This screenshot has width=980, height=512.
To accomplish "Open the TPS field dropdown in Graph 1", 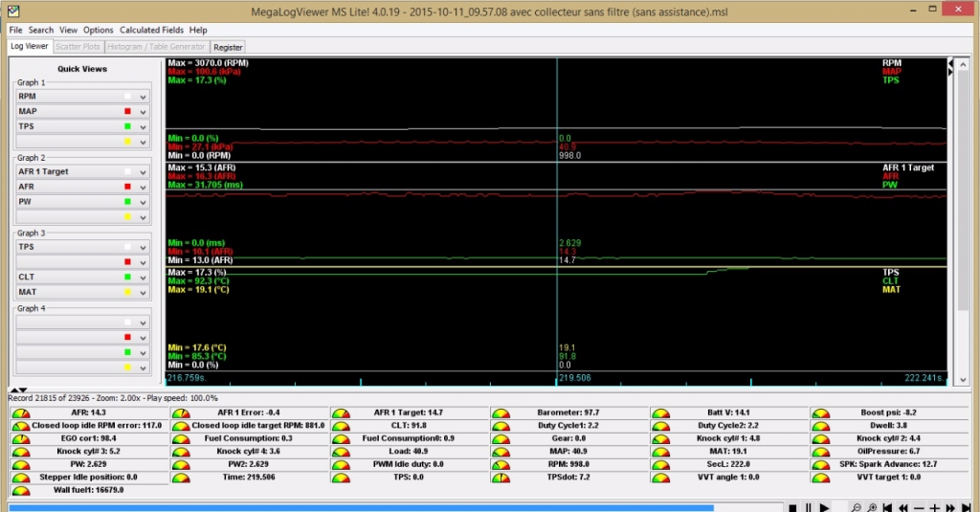I will tap(144, 127).
